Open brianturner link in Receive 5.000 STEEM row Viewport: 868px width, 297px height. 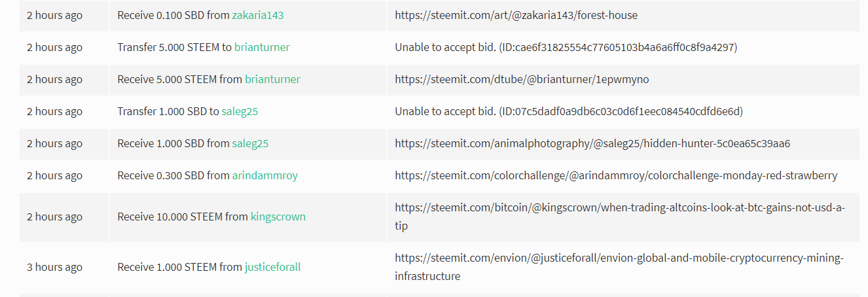point(272,79)
